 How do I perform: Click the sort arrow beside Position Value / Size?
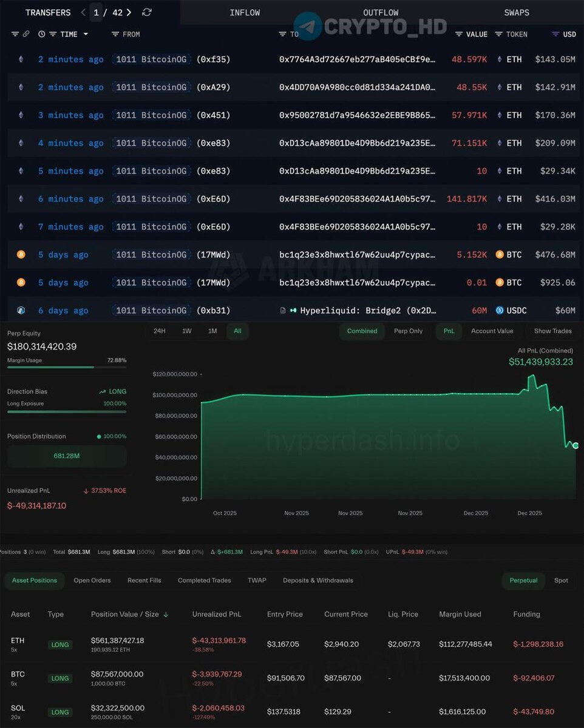166,615
